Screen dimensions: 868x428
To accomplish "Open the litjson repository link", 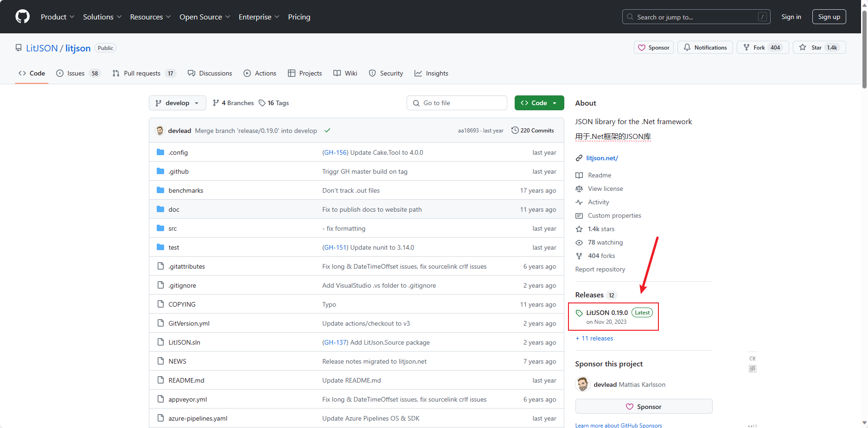I will 78,48.
